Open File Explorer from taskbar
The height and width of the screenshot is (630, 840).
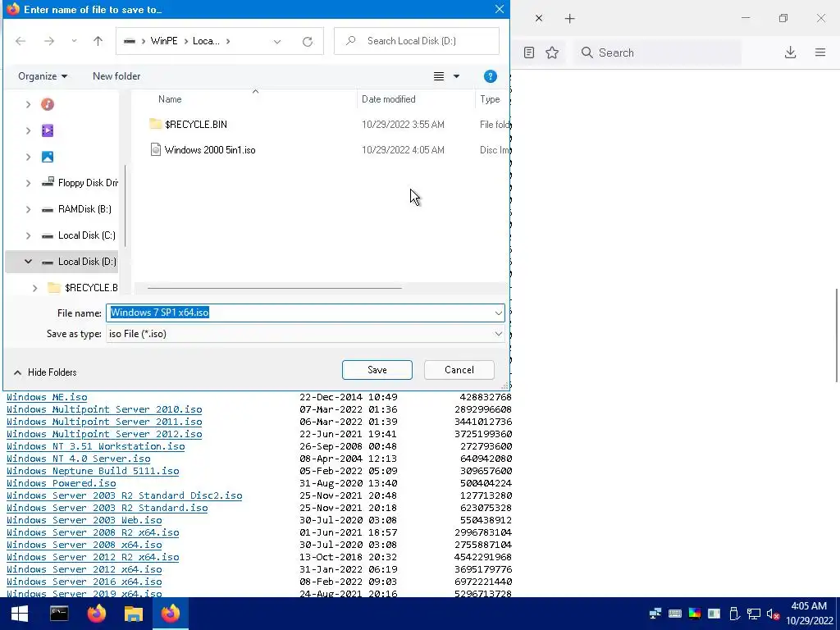pos(134,614)
